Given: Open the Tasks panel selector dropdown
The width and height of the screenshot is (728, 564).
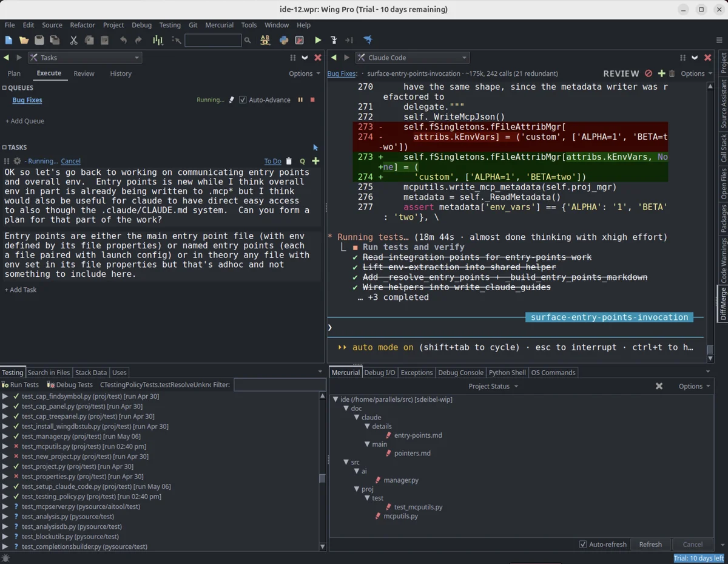Looking at the screenshot, I should coord(85,58).
